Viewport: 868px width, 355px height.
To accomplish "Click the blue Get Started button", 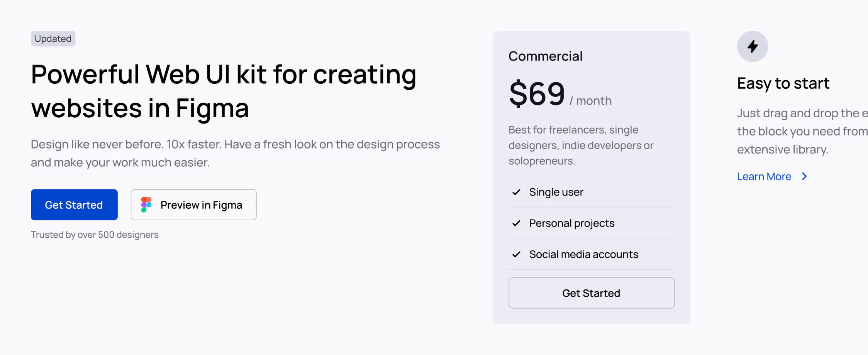I will (x=74, y=205).
